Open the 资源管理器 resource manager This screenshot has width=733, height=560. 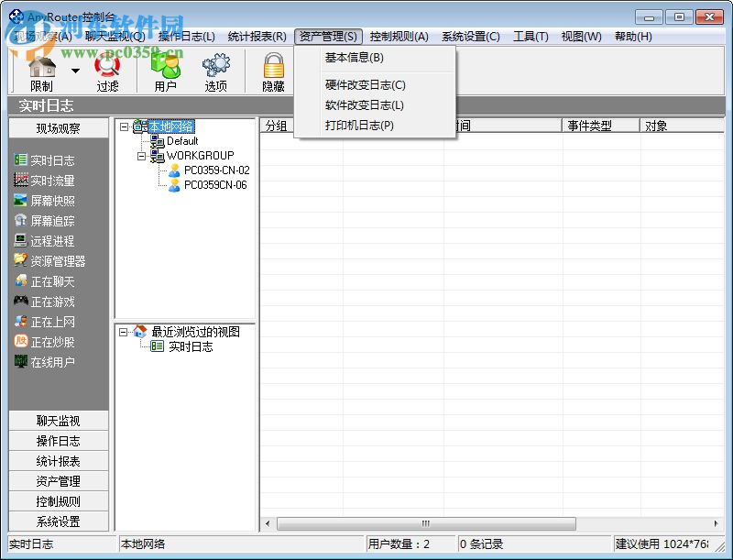pyautogui.click(x=55, y=260)
